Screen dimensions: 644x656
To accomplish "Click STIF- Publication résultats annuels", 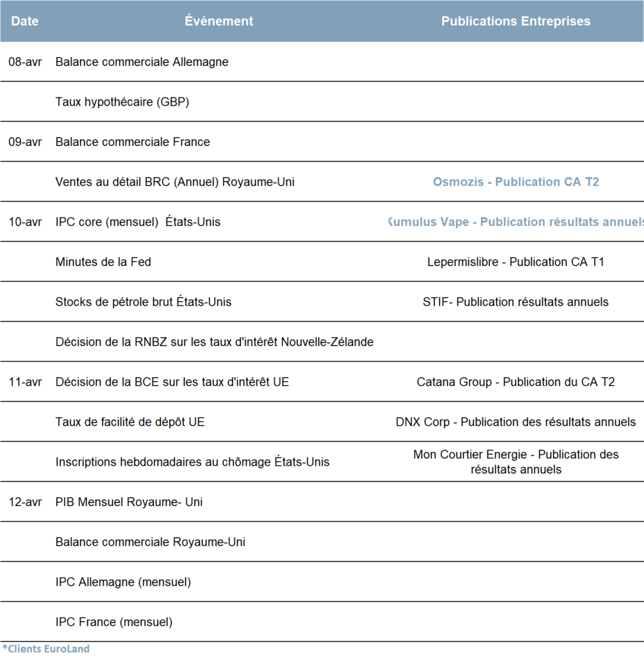I will tap(516, 302).
